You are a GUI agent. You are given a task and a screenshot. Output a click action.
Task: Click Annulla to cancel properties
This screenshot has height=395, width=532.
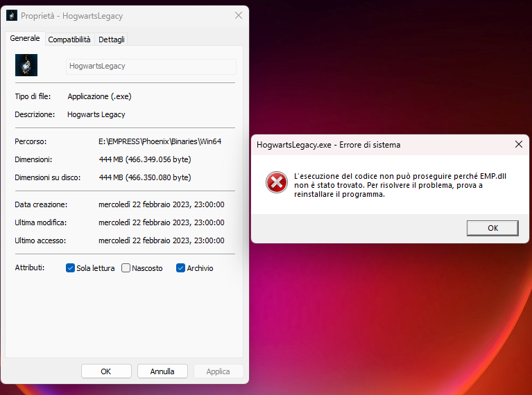[162, 371]
